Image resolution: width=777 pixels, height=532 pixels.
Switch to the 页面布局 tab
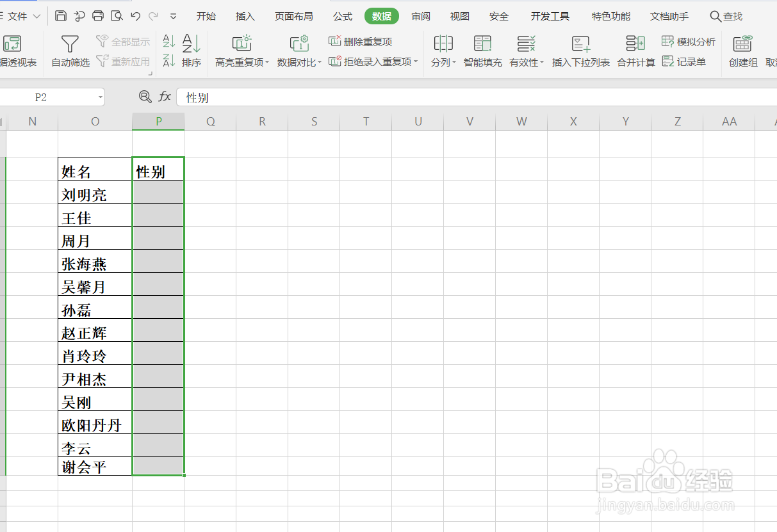(294, 16)
